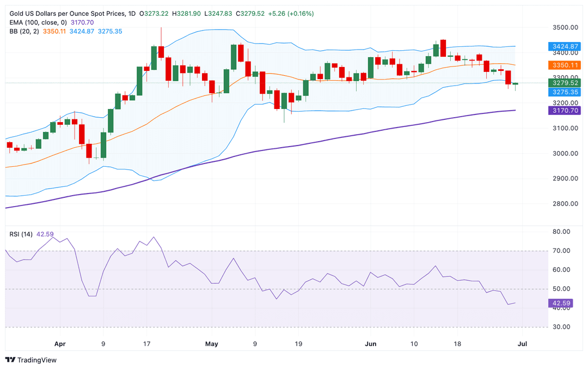Click the blue 3424.87 upper band tag
Screen dimensions: 588x369
pyautogui.click(x=565, y=46)
